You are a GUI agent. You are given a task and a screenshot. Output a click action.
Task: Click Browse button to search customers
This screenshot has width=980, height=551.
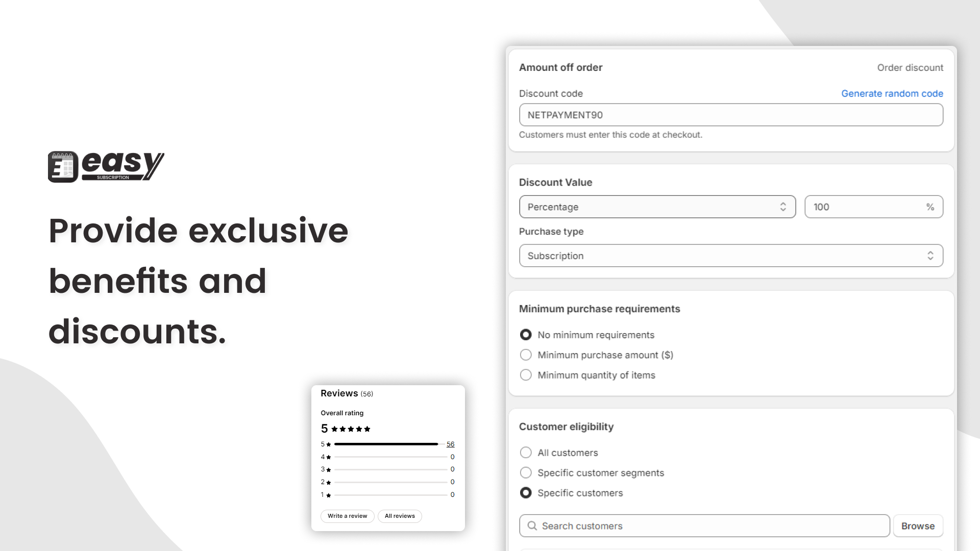(x=918, y=525)
